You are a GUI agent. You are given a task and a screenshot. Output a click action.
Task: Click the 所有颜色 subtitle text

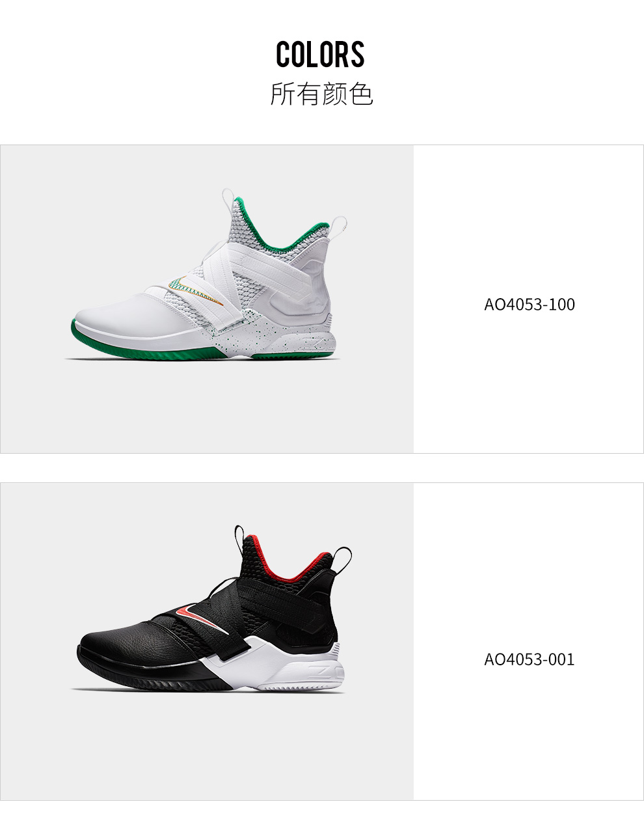[321, 94]
